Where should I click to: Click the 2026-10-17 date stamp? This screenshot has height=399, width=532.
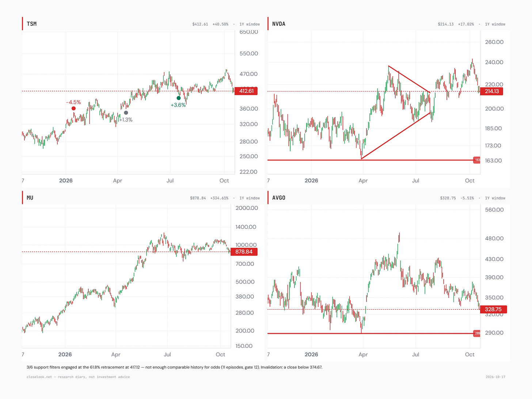point(495,377)
